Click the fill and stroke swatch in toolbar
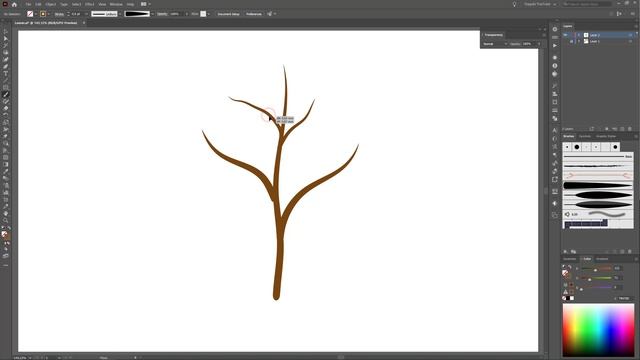This screenshot has height=360, width=640. pyautogui.click(x=5, y=235)
